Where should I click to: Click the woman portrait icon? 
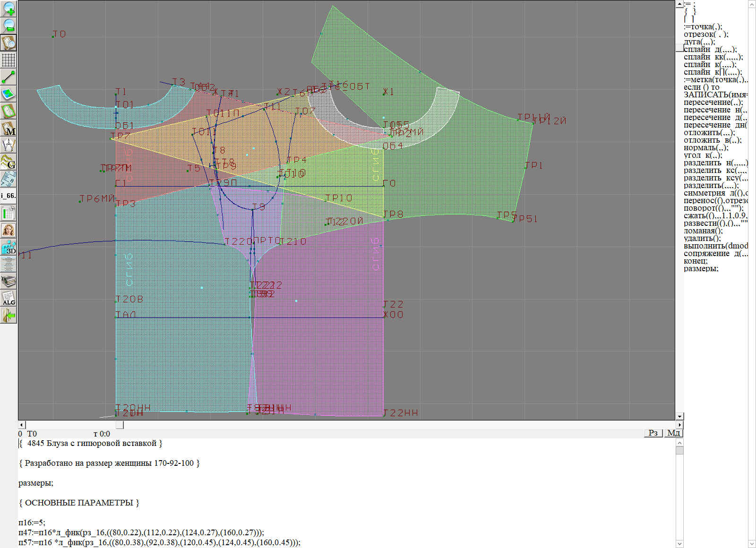click(9, 231)
